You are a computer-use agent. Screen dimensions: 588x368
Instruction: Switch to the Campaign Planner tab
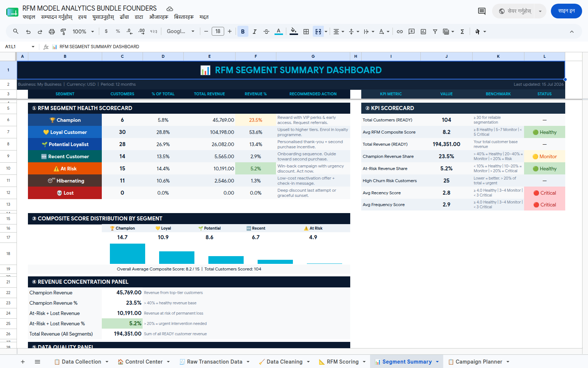pyautogui.click(x=478, y=362)
